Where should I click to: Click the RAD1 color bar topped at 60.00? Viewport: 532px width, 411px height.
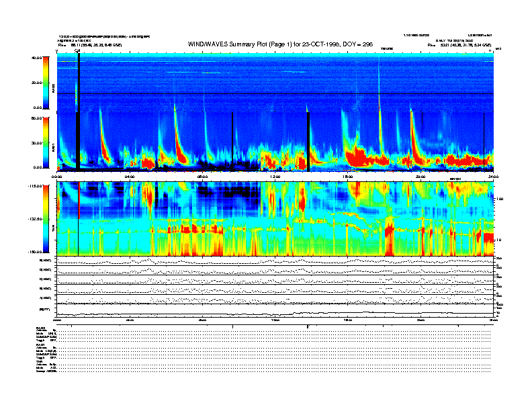[x=46, y=142]
